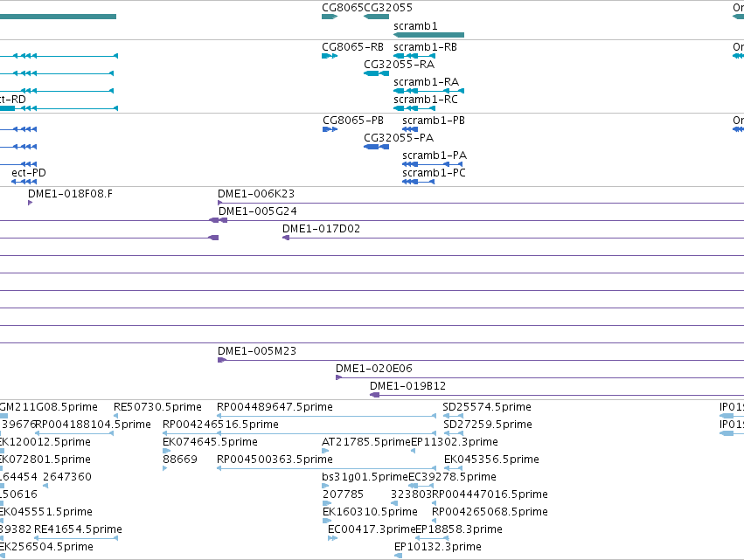
Task: Click the EK256504.5prime EST label
Action: (x=46, y=548)
